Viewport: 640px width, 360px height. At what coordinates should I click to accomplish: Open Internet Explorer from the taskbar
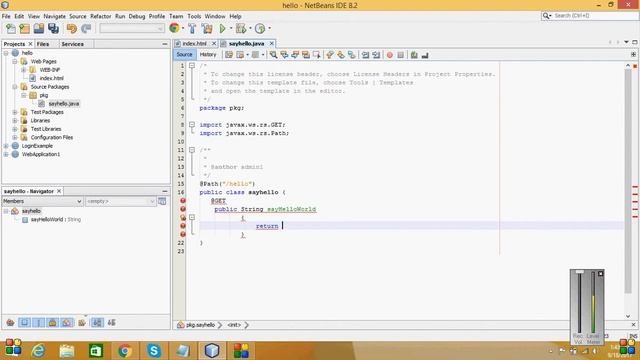click(38, 351)
